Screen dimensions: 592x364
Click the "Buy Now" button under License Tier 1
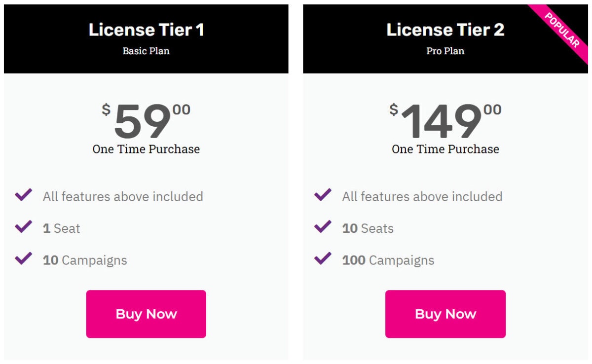click(146, 314)
